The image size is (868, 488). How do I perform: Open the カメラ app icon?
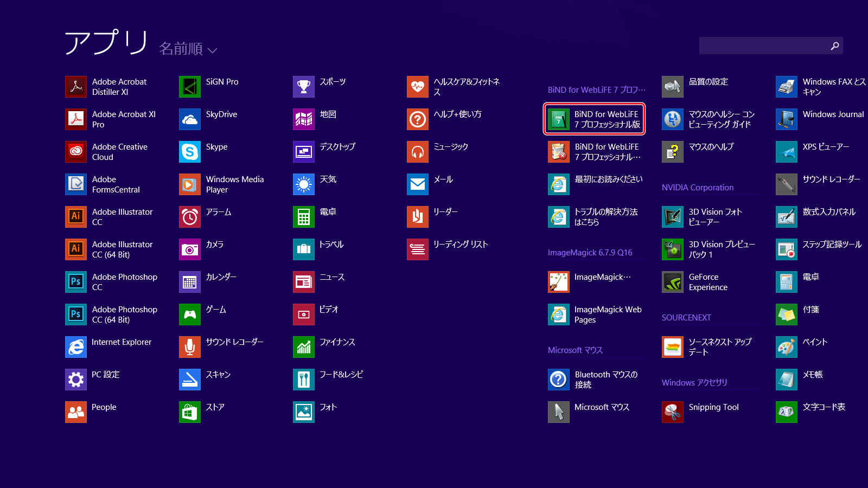[190, 249]
